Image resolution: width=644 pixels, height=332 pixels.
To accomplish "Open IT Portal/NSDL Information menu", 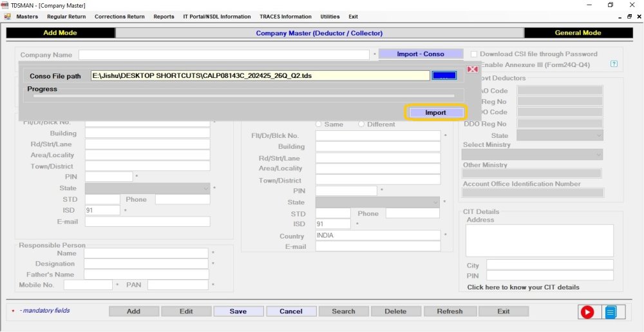I will 217,16.
